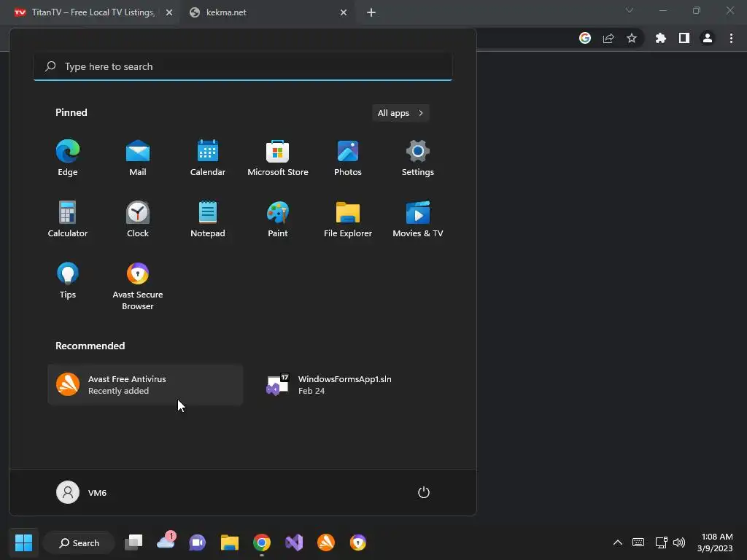Open the VM6 user account menu
This screenshot has width=747, height=560.
point(82,492)
